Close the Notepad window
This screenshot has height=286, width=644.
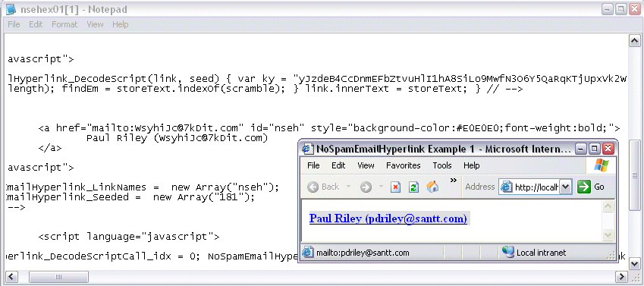tap(635, 9)
